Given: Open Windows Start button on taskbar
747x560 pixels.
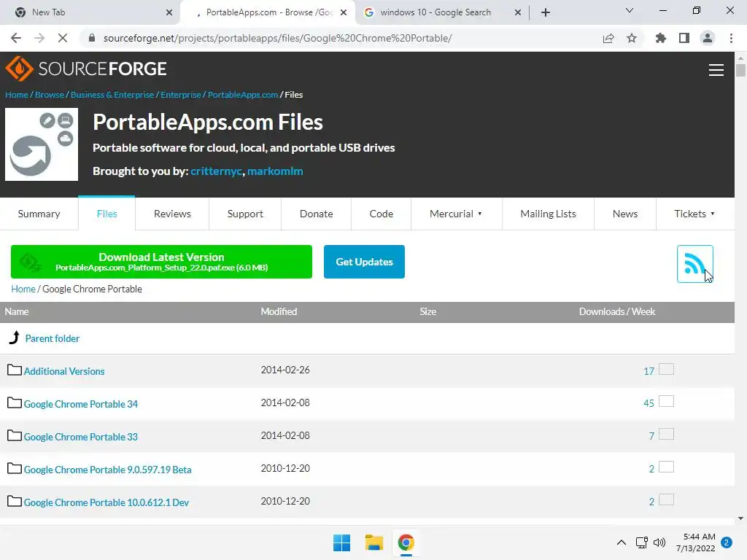Looking at the screenshot, I should point(341,542).
